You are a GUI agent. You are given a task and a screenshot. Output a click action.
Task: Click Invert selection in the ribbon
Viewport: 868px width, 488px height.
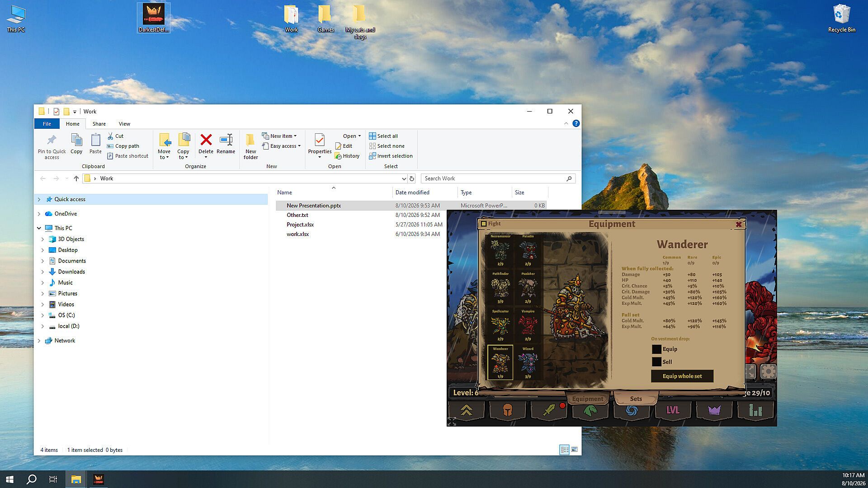click(x=391, y=156)
